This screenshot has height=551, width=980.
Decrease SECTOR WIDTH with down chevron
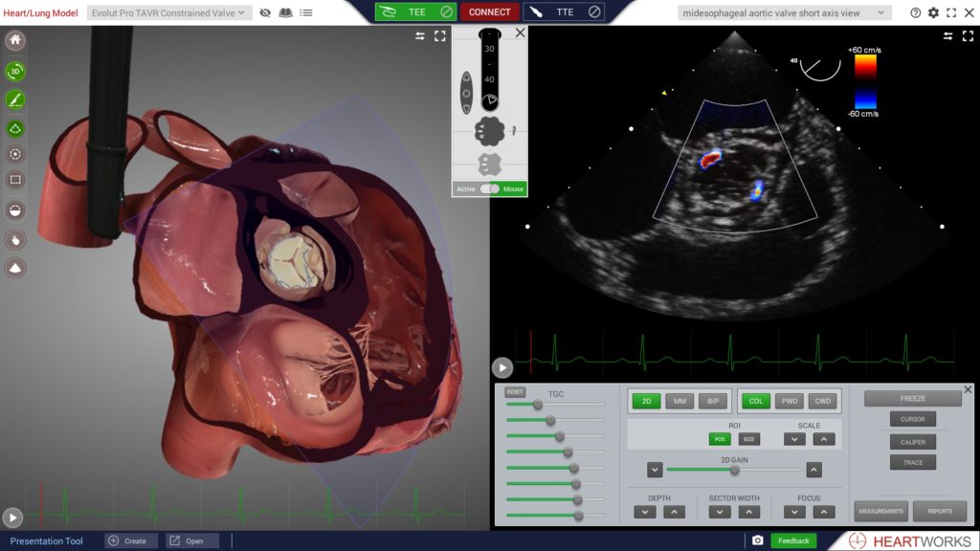720,513
